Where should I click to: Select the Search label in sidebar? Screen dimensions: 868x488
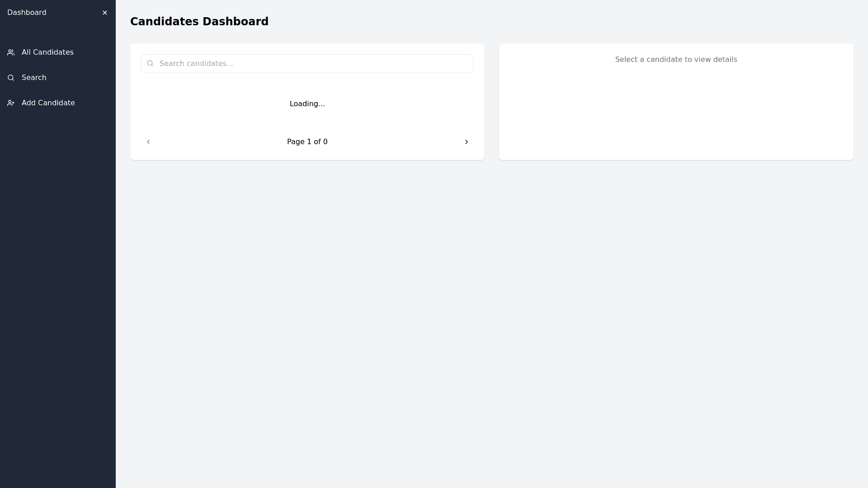[x=34, y=78]
